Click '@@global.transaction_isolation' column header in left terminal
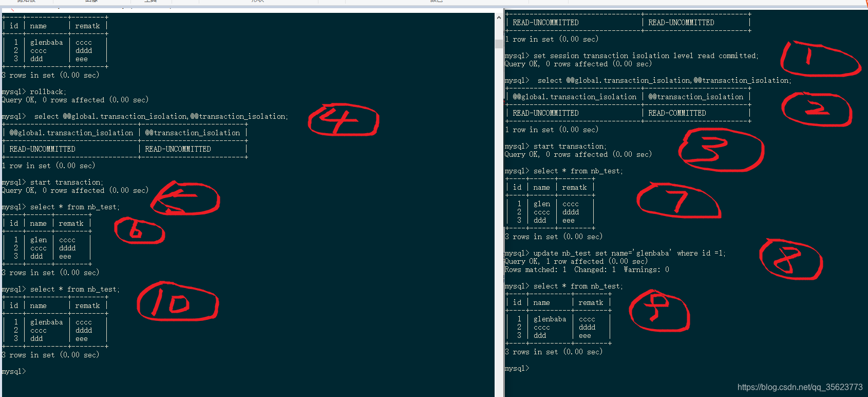 point(71,133)
